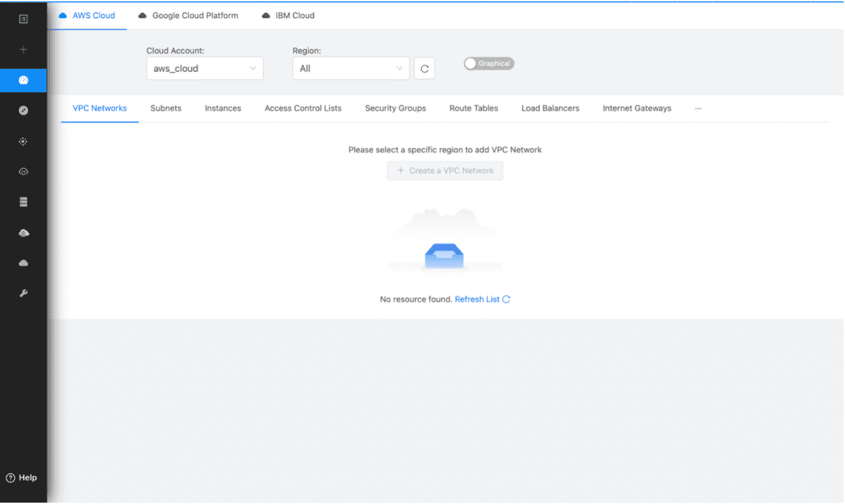This screenshot has height=504, width=845.
Task: Select the Instances tab
Action: pyautogui.click(x=223, y=108)
